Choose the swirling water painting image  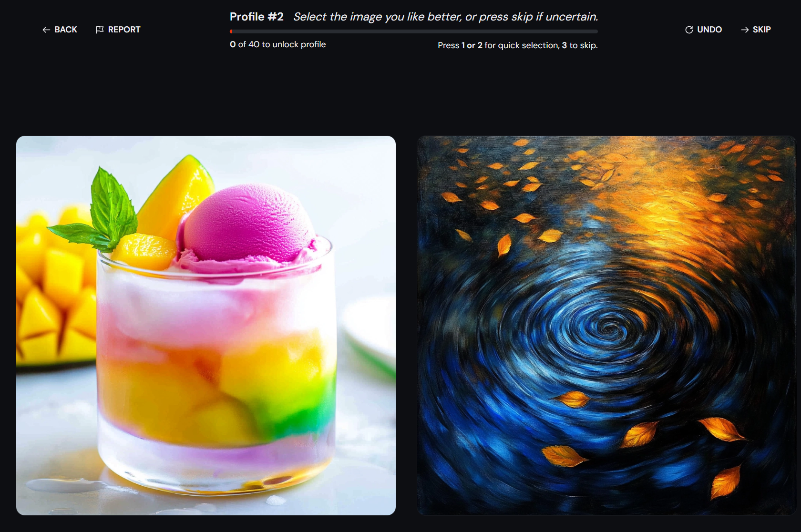(606, 326)
